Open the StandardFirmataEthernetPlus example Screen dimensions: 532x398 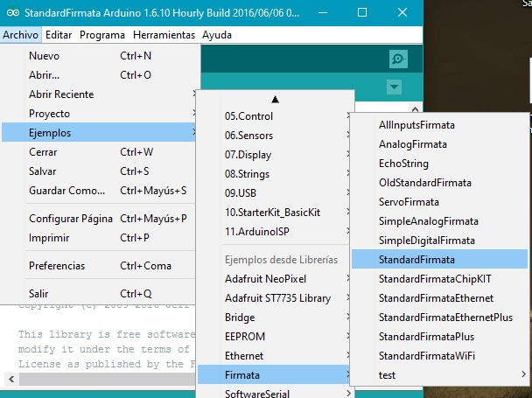pos(440,318)
